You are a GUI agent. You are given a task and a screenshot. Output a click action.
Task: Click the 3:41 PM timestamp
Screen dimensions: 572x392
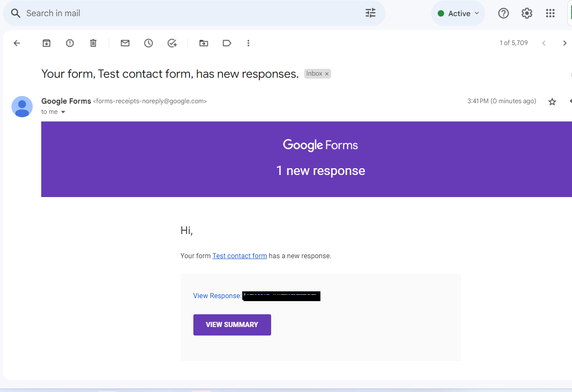pyautogui.click(x=502, y=101)
